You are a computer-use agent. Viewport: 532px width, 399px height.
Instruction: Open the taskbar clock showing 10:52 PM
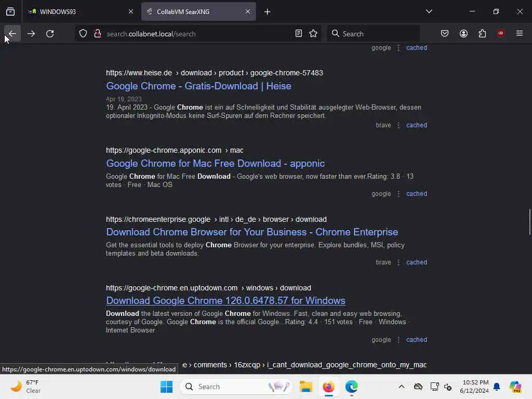coord(474,387)
